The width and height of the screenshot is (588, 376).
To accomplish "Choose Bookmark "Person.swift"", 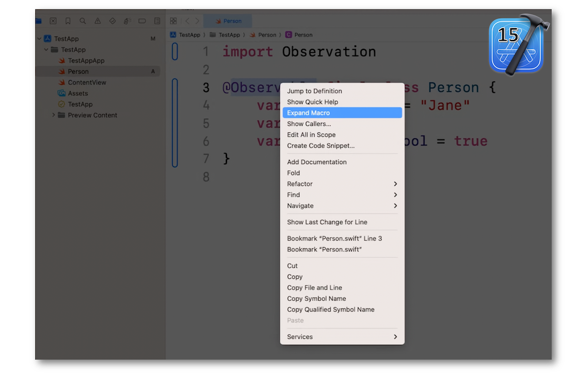I will [x=342, y=249].
